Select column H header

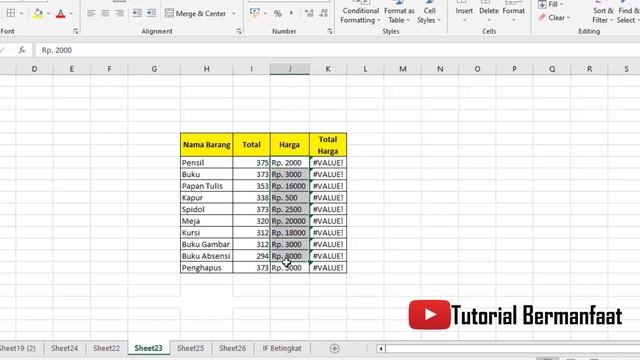point(207,69)
